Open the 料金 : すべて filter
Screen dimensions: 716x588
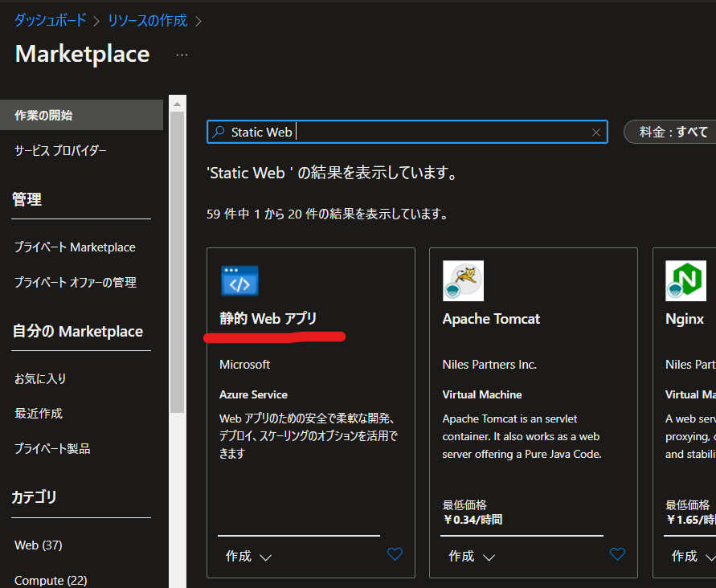pos(670,132)
